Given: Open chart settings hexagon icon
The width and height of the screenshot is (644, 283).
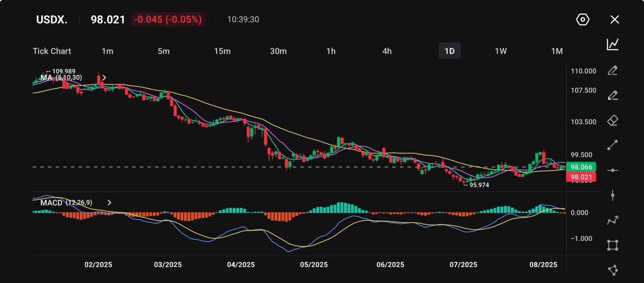Looking at the screenshot, I should click(582, 20).
